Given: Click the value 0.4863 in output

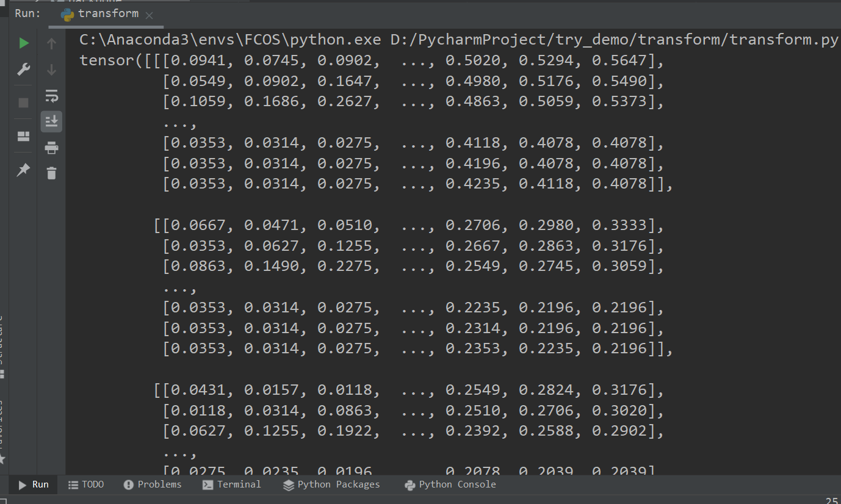Looking at the screenshot, I should point(473,102).
